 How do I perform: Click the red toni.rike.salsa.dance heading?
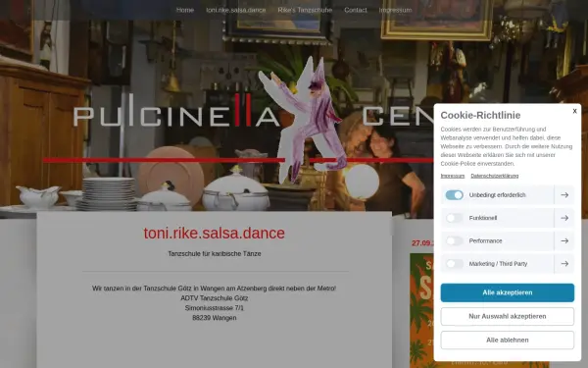point(214,234)
